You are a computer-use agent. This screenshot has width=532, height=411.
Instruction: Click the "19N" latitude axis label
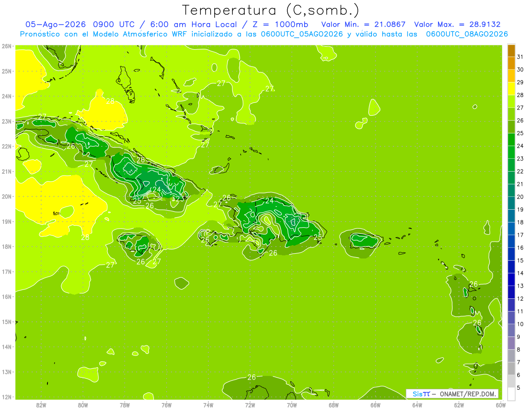tap(7, 222)
